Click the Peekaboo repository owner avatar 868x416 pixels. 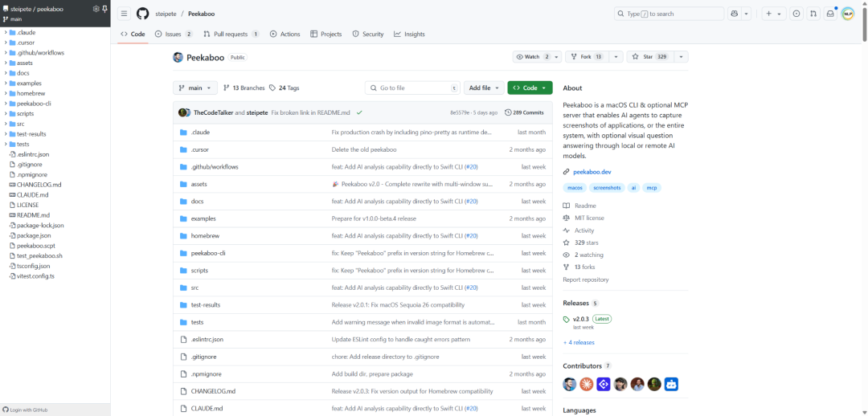coord(178,57)
